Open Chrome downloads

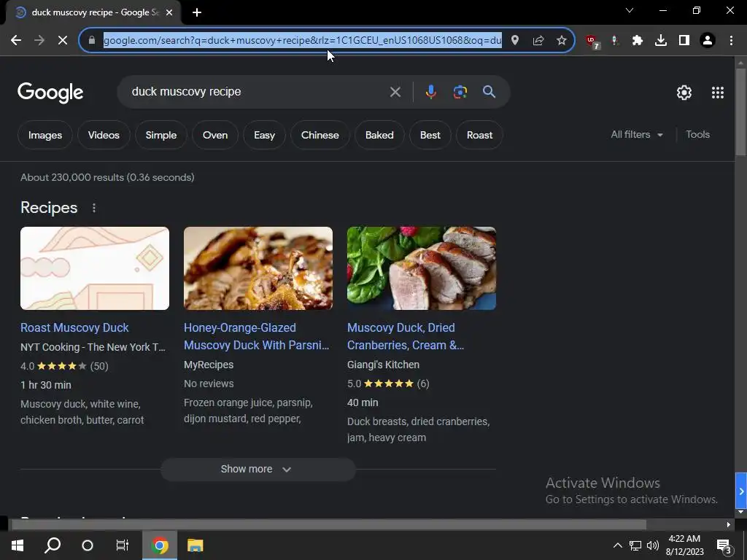pos(661,41)
